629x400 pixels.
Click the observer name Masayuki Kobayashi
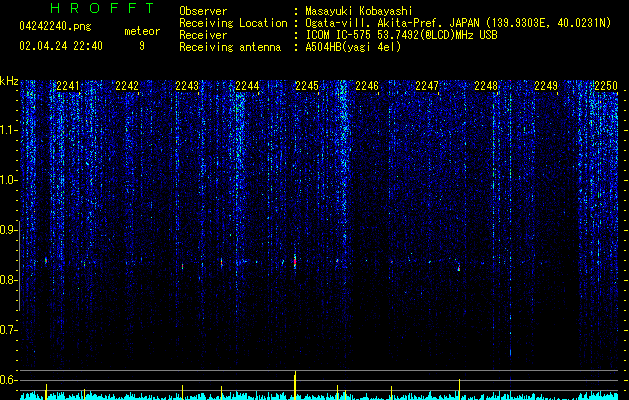(359, 11)
